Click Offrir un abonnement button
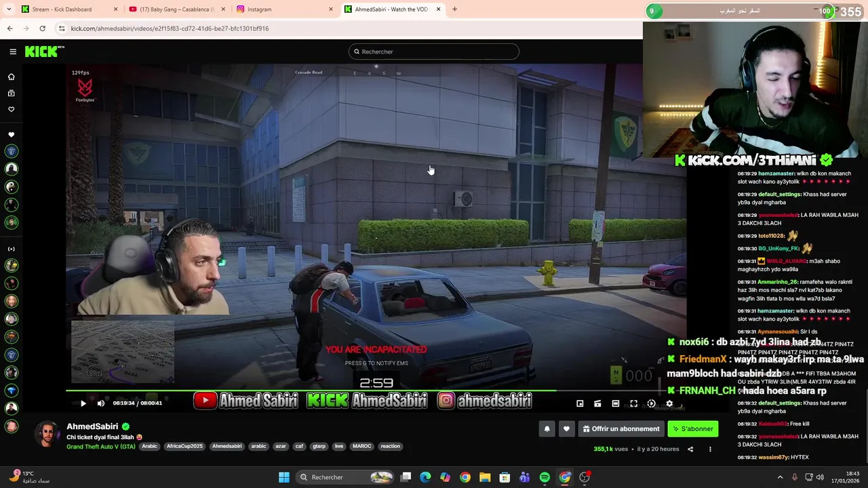Image resolution: width=868 pixels, height=488 pixels. click(x=620, y=429)
